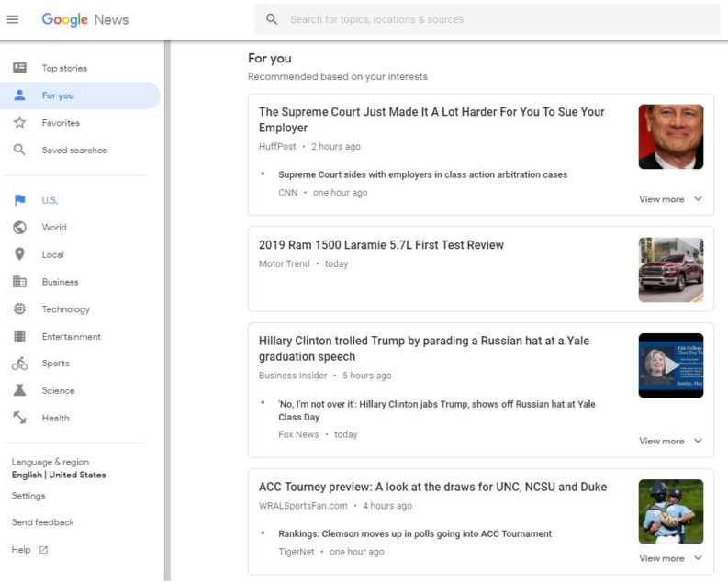This screenshot has width=728, height=583.
Task: Click the Sports cyclist icon
Action: (19, 363)
